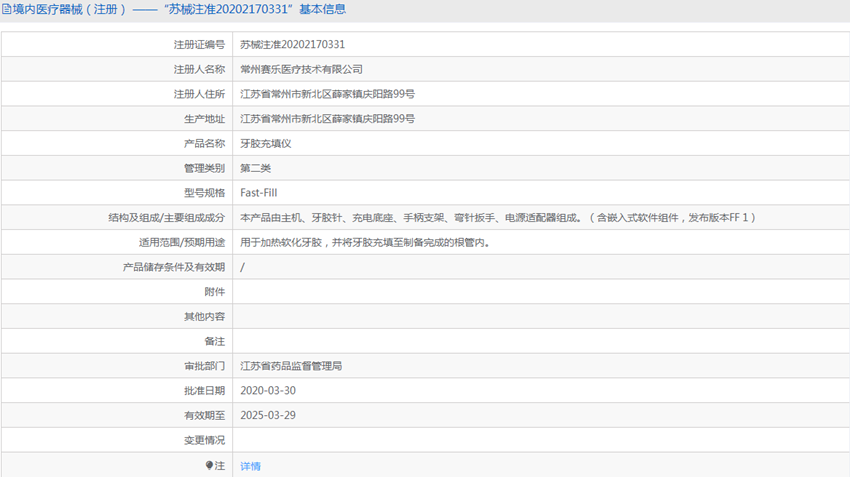Select registration number 苏械注准20202170331 in table
This screenshot has height=477, width=850.
coord(293,44)
